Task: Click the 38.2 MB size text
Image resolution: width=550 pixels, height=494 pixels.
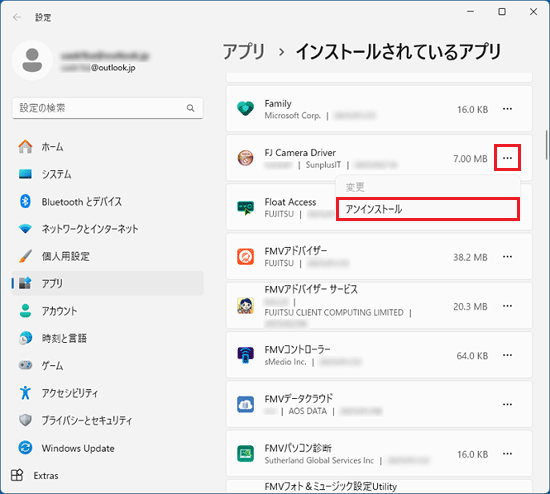Action: (x=470, y=257)
